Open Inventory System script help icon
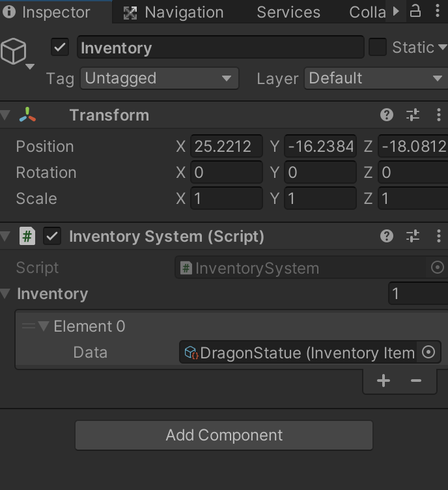 (x=387, y=236)
